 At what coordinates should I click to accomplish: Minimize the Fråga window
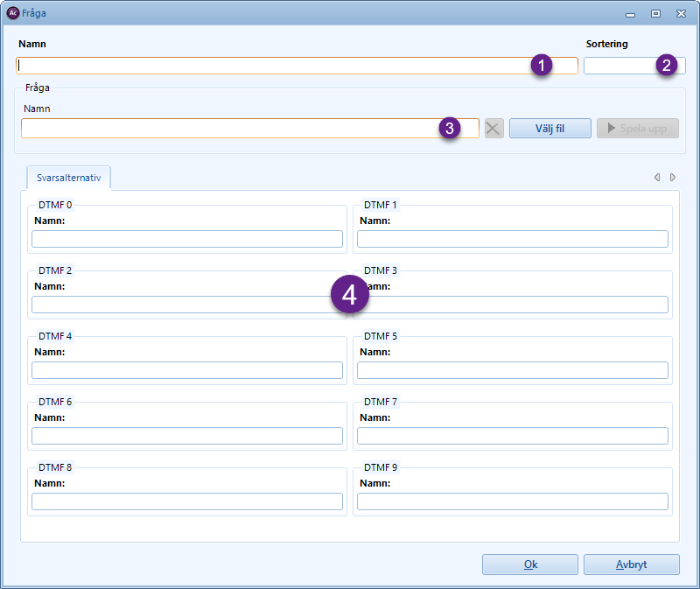coord(630,14)
